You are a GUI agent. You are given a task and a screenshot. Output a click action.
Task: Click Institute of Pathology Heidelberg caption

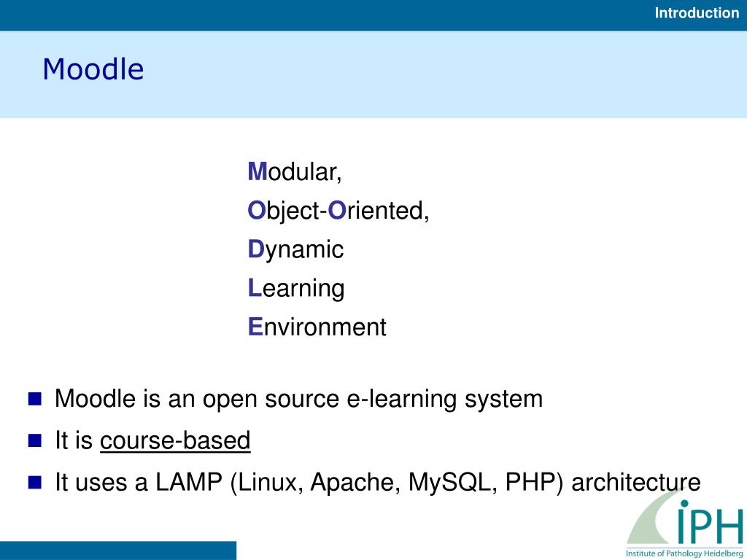tap(684, 554)
